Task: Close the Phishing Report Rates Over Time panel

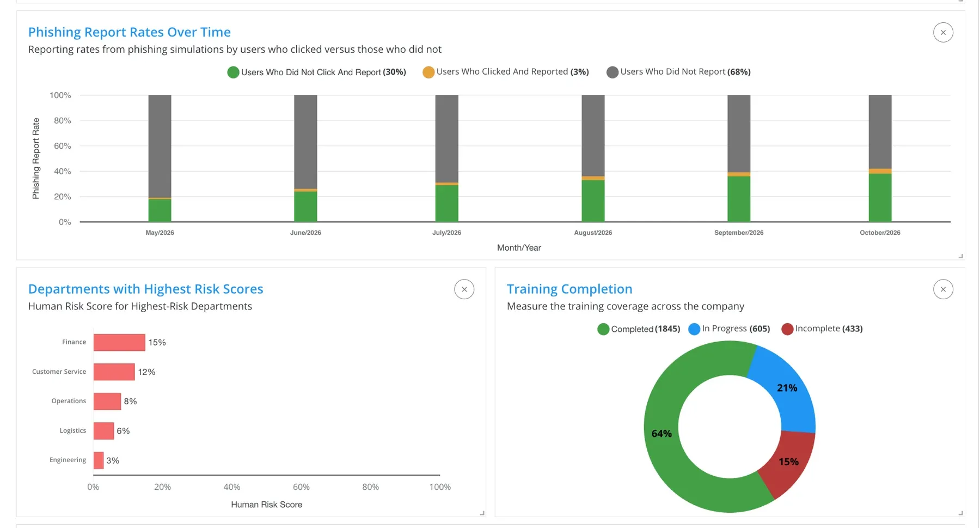Action: 943,33
